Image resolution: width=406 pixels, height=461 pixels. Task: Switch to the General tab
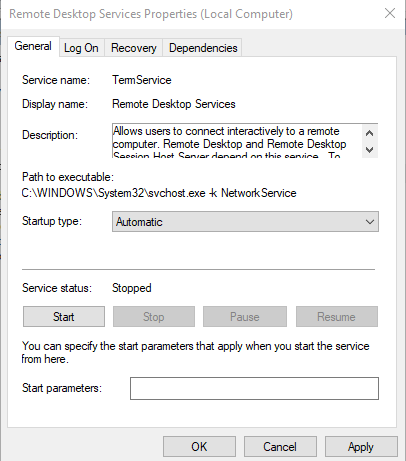(33, 46)
